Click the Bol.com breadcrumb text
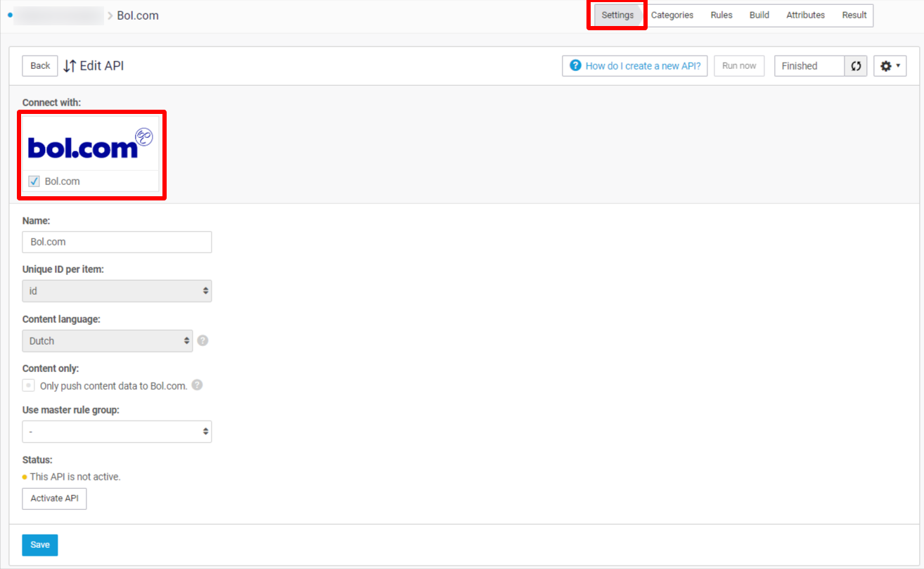Image resolution: width=924 pixels, height=569 pixels. tap(138, 15)
